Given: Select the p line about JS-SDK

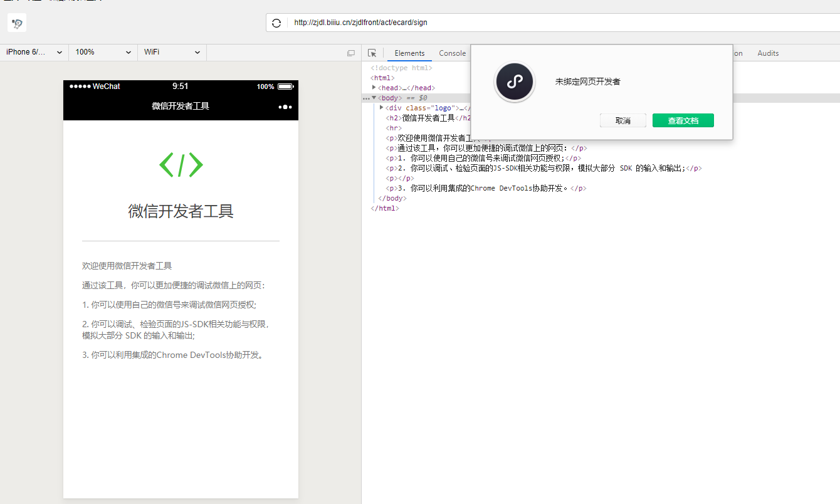Looking at the screenshot, I should point(543,168).
